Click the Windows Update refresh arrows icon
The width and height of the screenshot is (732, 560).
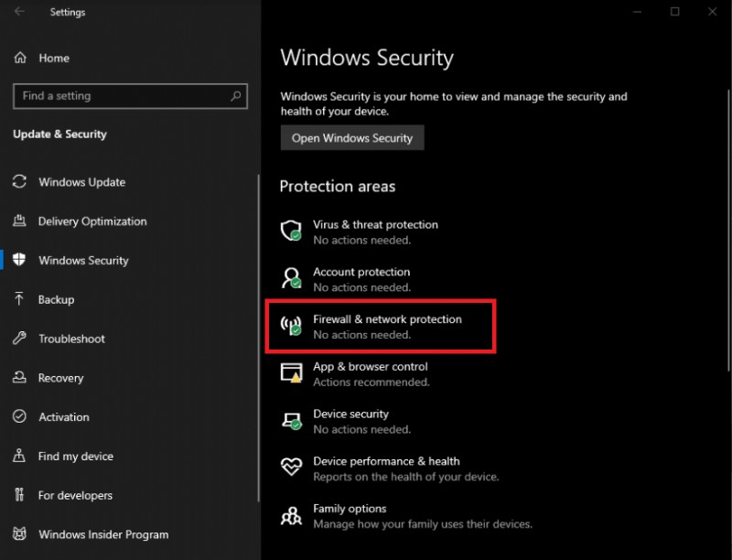click(19, 181)
